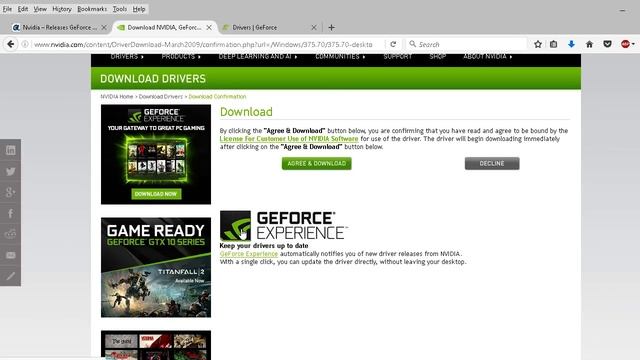Reload the page with the refresh icon
The width and height of the screenshot is (640, 360).
(393, 44)
